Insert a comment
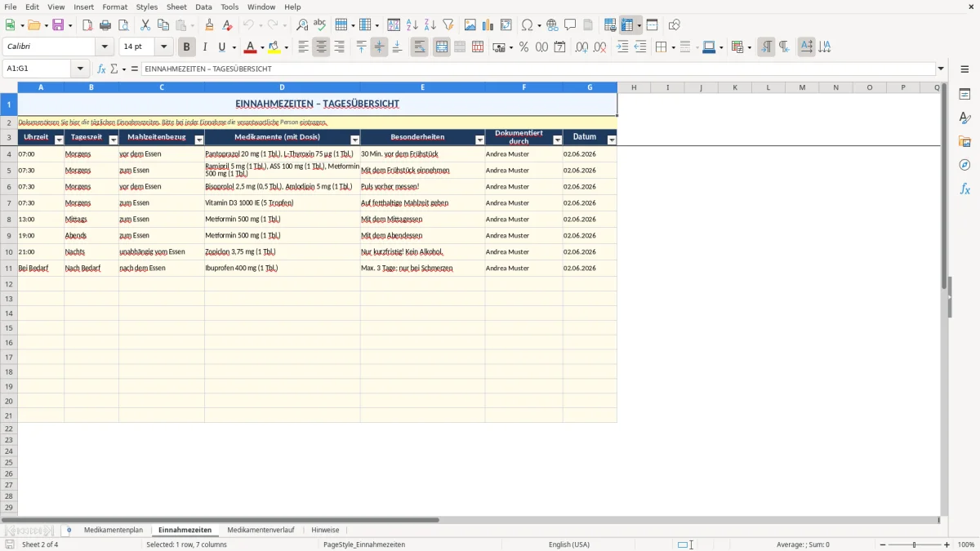The height and width of the screenshot is (551, 980). pyautogui.click(x=570, y=25)
